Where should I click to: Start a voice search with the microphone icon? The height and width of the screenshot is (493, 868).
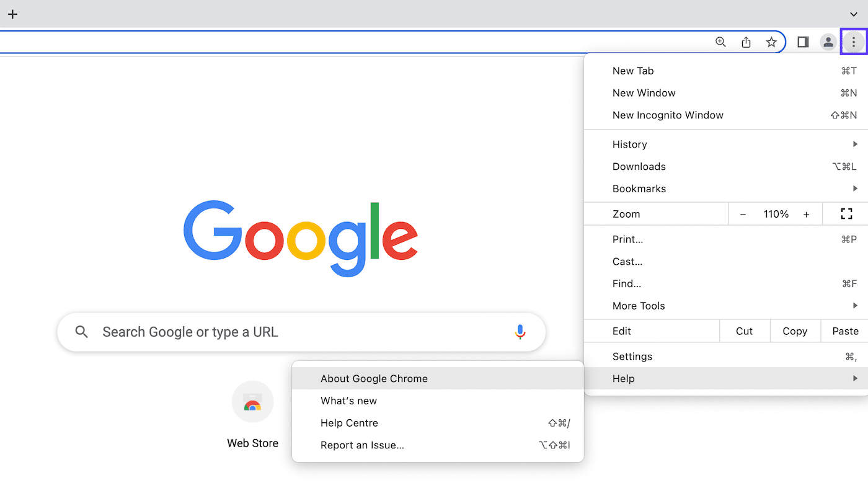click(520, 332)
